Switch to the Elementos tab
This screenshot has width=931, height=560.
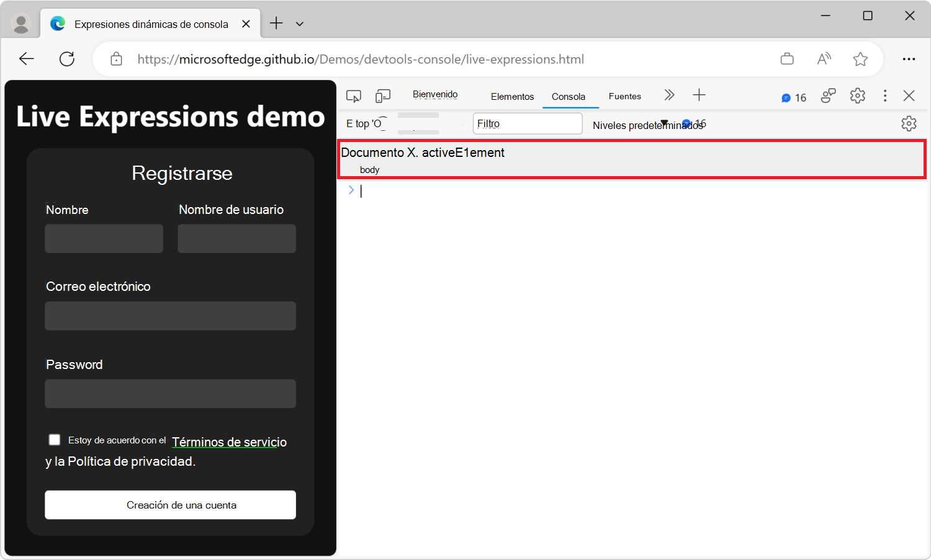point(511,96)
